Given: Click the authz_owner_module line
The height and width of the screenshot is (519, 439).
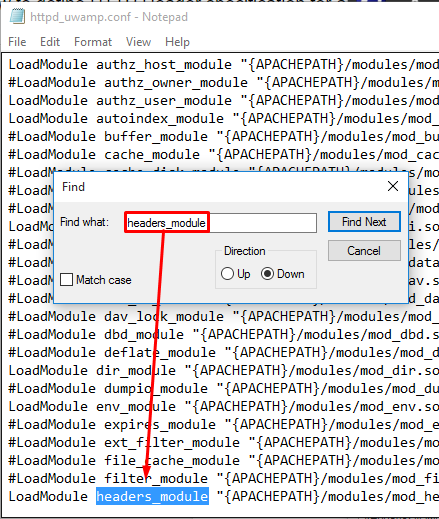Looking at the screenshot, I should [x=223, y=82].
